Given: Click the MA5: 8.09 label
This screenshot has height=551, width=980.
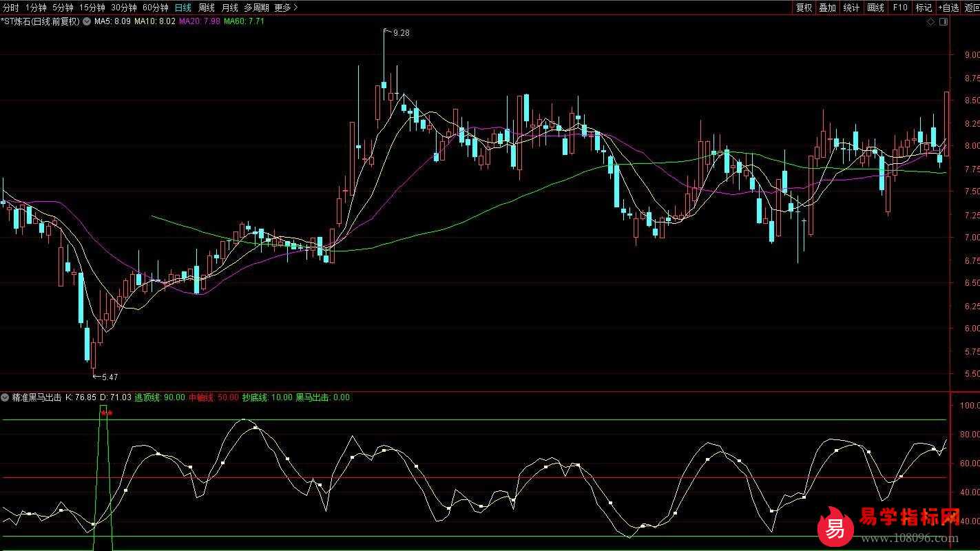Looking at the screenshot, I should (112, 21).
